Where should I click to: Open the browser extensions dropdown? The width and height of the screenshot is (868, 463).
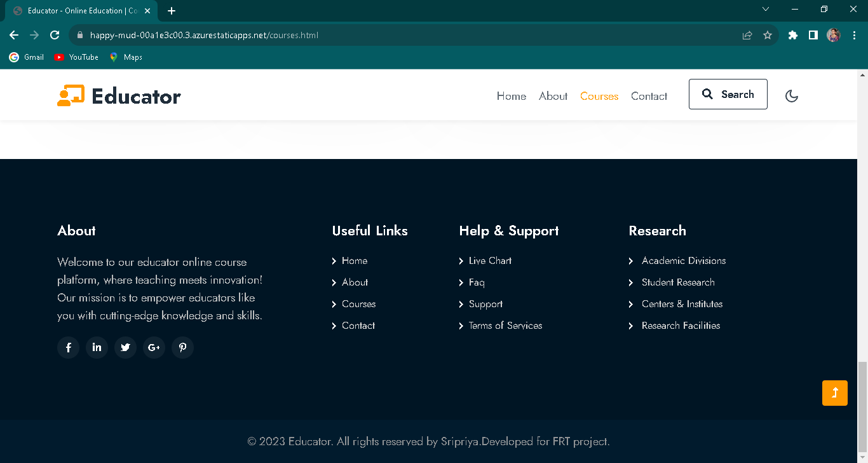792,35
